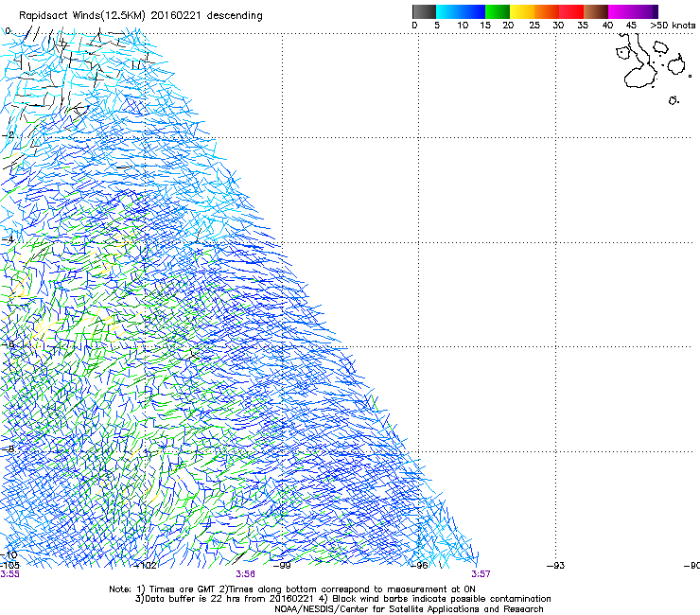
Task: Click the ">50 knots" legend label
Action: tap(673, 26)
